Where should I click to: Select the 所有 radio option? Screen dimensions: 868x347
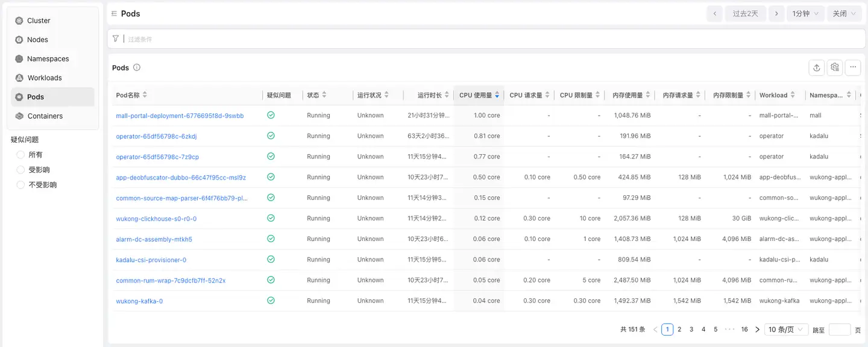20,155
